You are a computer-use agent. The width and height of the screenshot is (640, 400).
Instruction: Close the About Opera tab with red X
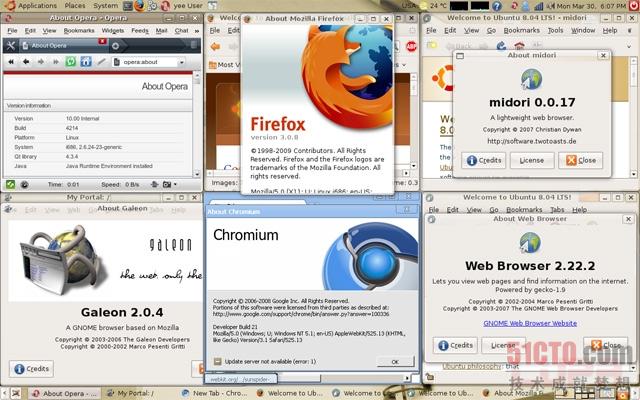(102, 42)
